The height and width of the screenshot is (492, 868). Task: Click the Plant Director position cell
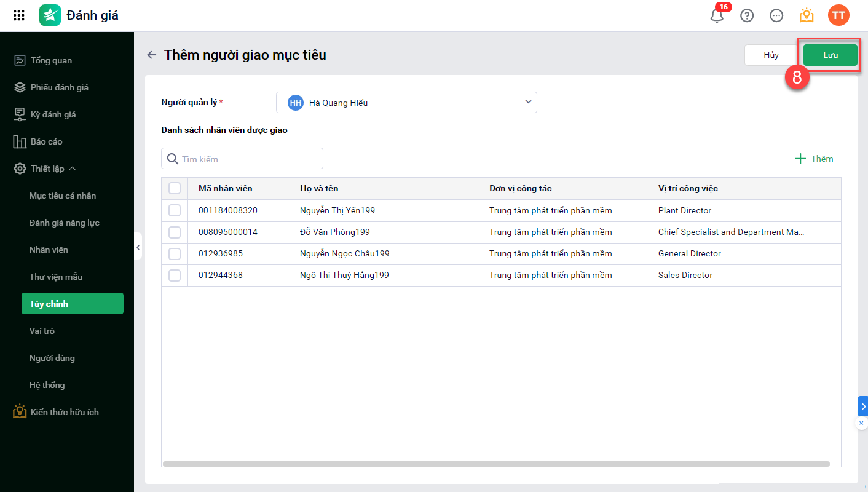click(685, 210)
